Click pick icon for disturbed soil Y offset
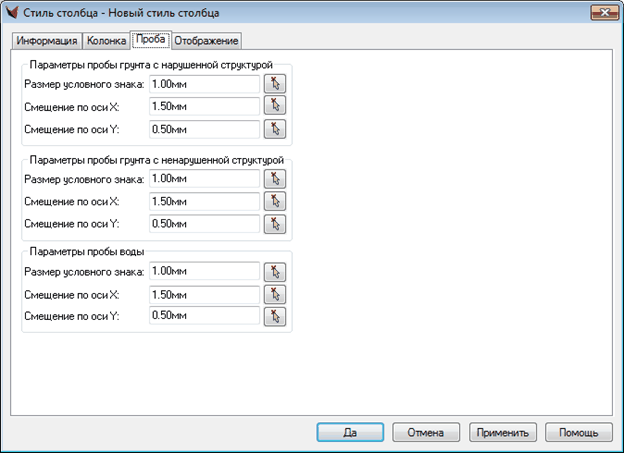624x453 pixels. point(275,128)
